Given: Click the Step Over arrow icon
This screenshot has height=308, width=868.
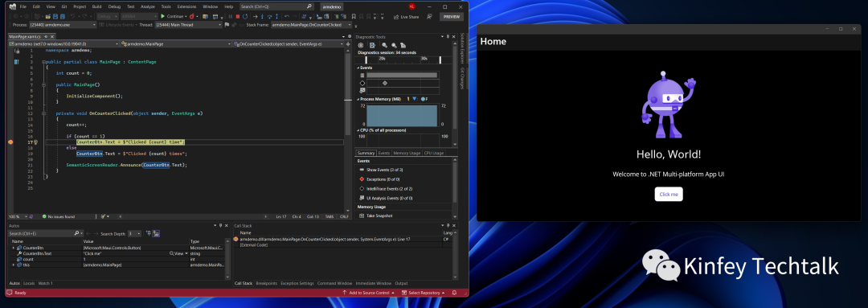Looking at the screenshot, I should coord(269,17).
